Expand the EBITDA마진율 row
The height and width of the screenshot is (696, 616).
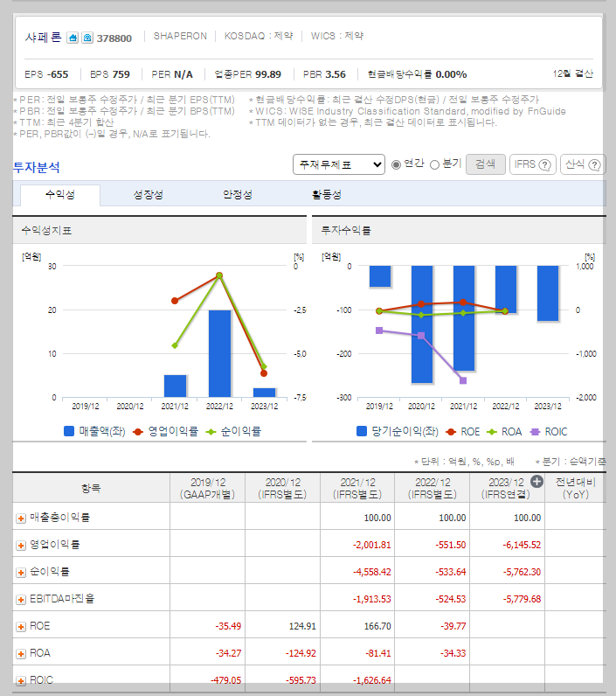click(x=21, y=600)
